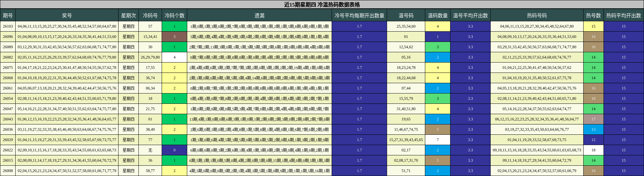The image size is (644, 176).
Task: Select warm number cell 11,46,67,74,75
Action: pyautogui.click(x=406, y=129)
